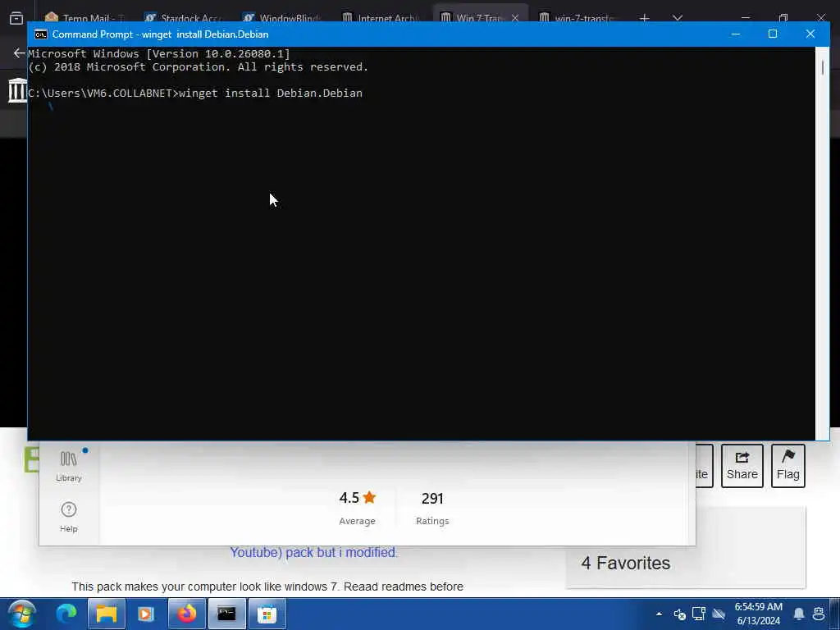
Task: Click the Command Prompt vertical scrollbar thumb
Action: (822, 67)
